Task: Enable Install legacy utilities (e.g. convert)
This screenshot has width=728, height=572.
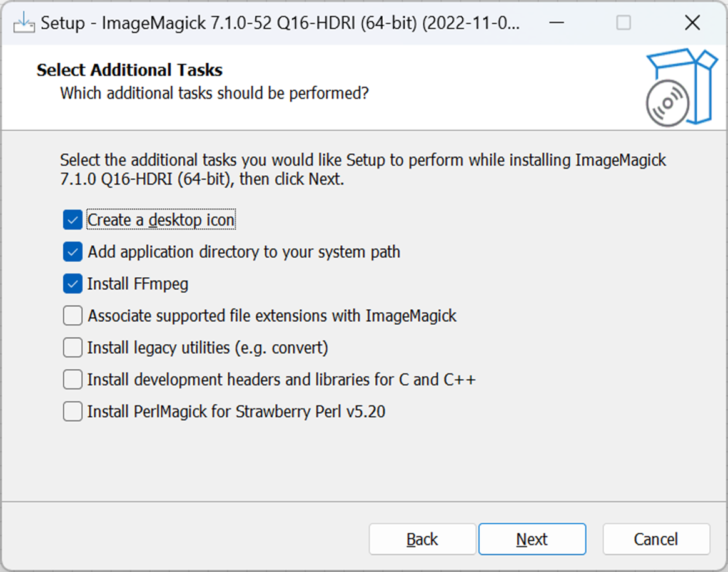Action: pos(73,347)
